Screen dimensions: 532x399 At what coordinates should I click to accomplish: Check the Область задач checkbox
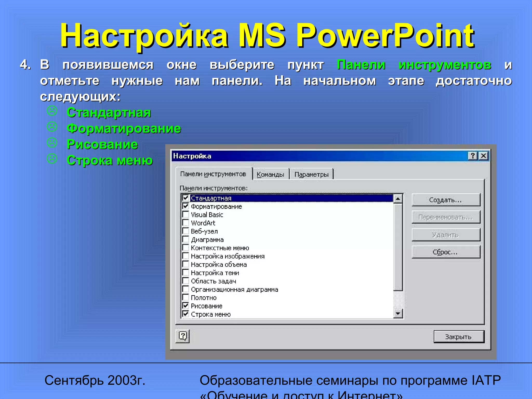point(185,281)
